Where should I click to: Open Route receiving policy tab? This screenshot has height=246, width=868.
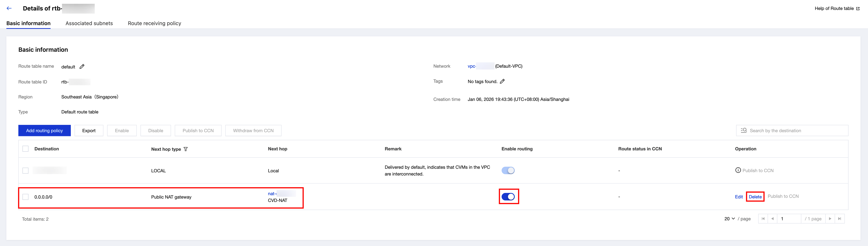[154, 23]
